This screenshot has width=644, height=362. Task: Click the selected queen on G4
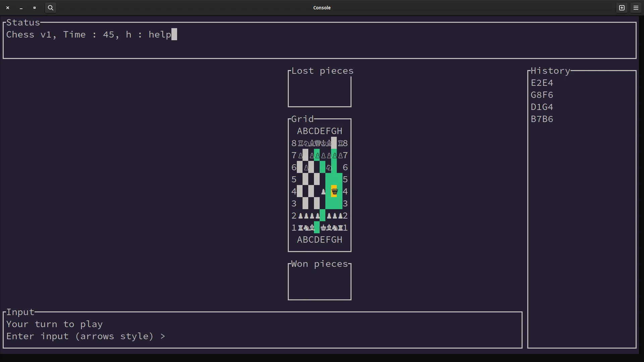tap(334, 191)
